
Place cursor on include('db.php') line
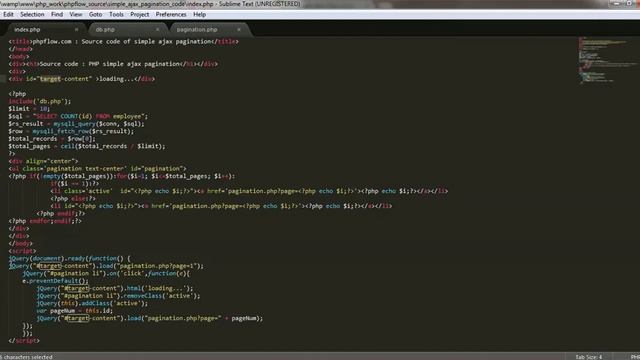[x=40, y=101]
